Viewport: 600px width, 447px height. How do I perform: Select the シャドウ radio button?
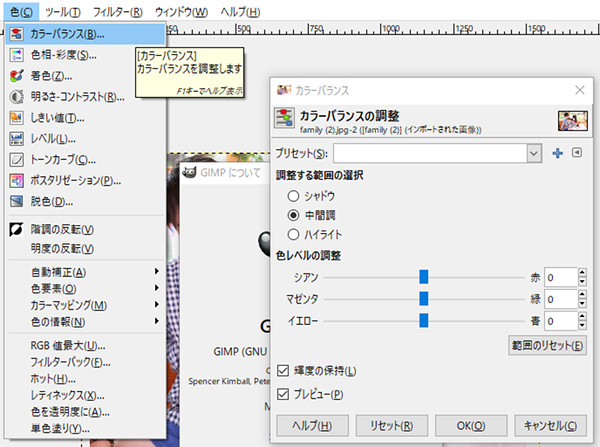(x=293, y=196)
